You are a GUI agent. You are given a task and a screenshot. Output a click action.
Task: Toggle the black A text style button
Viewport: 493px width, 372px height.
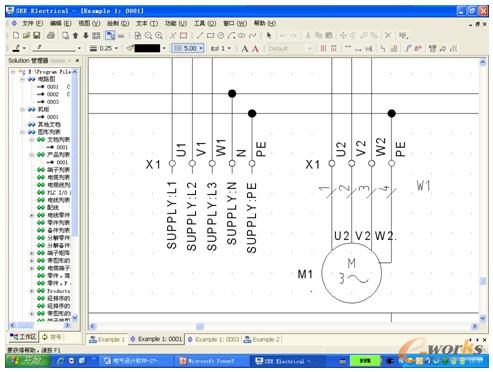click(x=245, y=49)
